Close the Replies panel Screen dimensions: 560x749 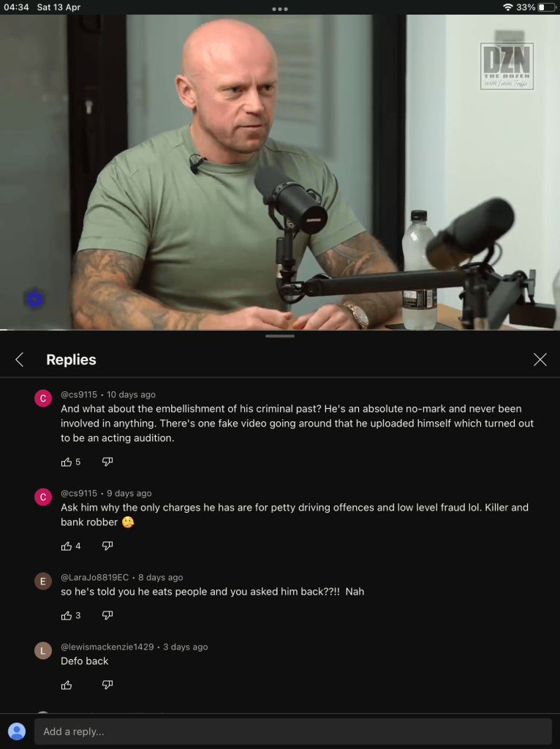540,360
